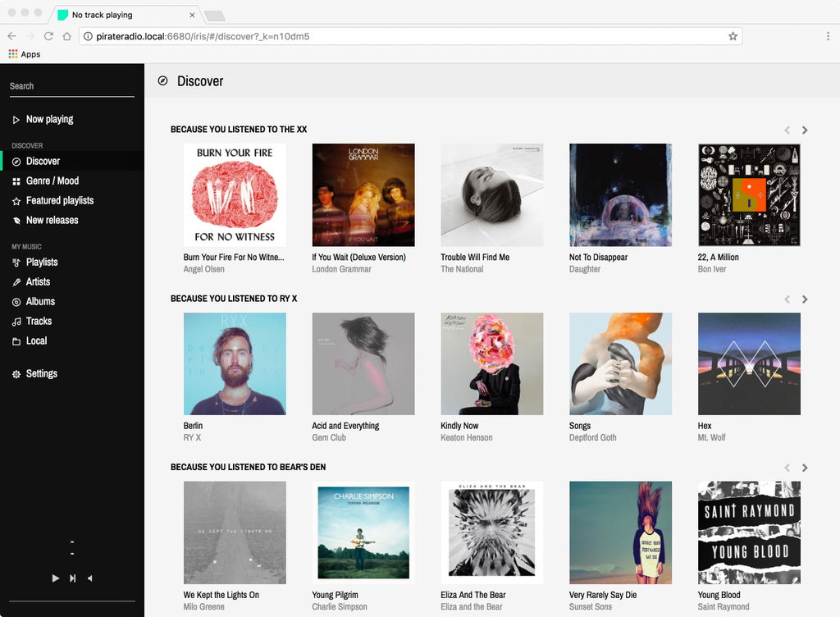Click the Playlists icon in sidebar
Screen dimensions: 840x617
(16, 263)
